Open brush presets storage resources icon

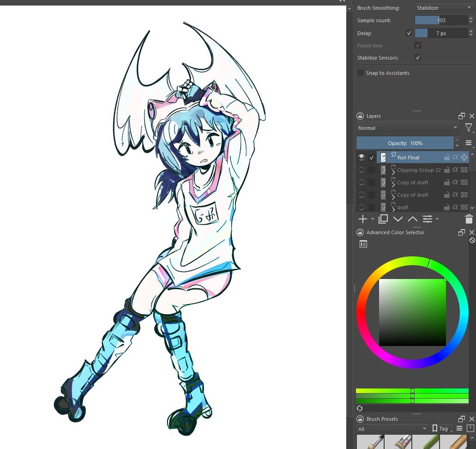pyautogui.click(x=470, y=428)
